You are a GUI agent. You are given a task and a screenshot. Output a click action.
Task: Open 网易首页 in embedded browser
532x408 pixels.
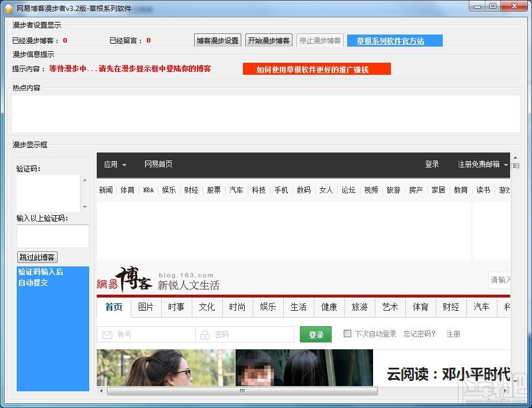point(158,164)
